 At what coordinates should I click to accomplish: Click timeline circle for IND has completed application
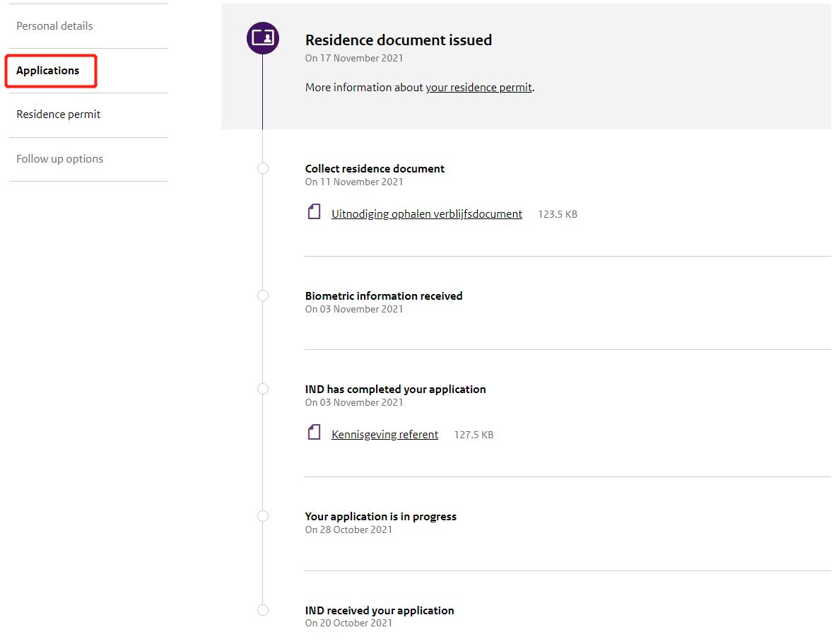point(263,389)
